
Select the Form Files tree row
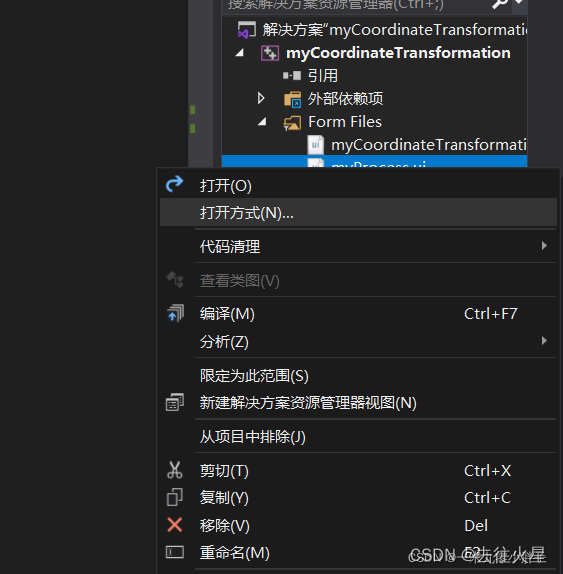(x=374, y=122)
